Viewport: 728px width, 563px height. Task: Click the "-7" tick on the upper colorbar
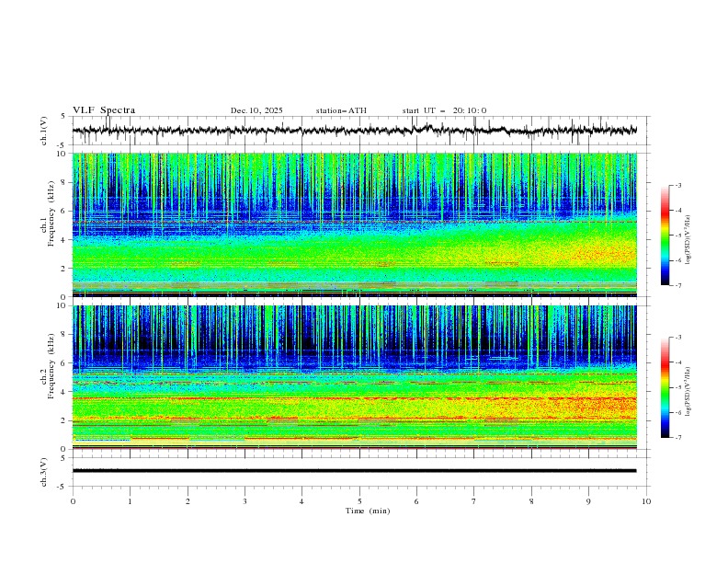coord(678,286)
